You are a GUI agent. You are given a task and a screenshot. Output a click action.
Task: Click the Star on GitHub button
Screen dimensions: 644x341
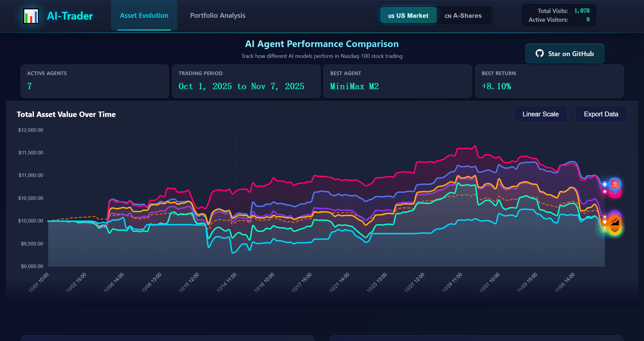565,53
